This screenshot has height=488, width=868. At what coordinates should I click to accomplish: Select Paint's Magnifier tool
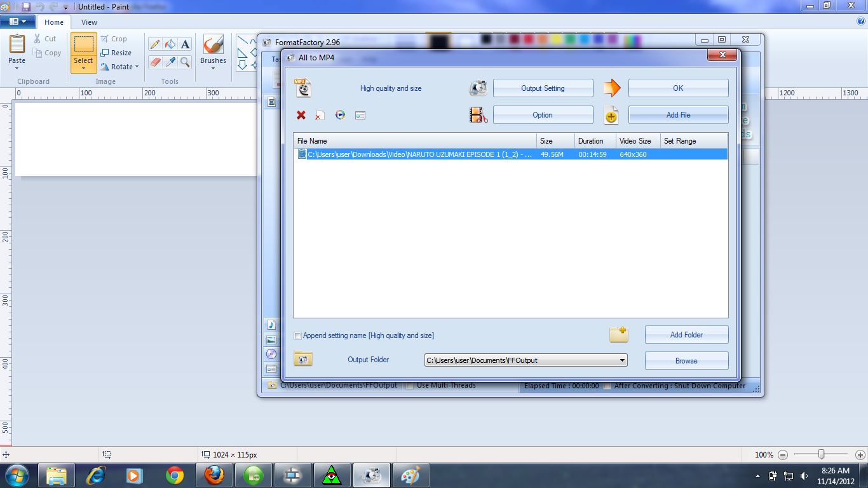coord(185,62)
